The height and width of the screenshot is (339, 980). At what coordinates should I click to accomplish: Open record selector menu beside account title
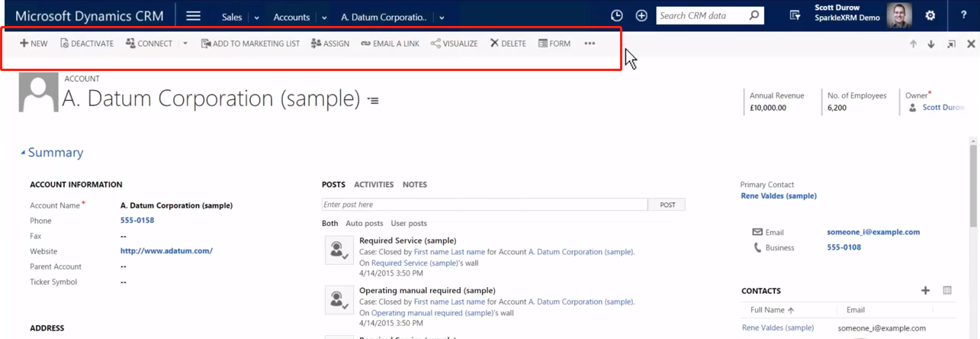(372, 100)
